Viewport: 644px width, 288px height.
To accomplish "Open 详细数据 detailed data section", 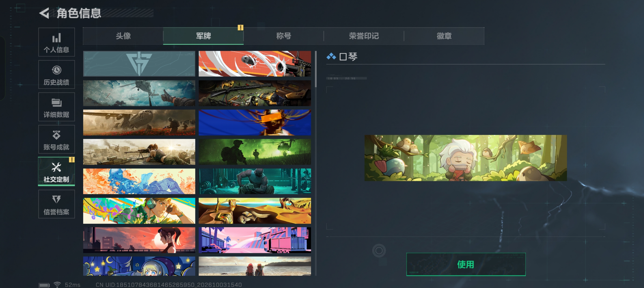I will 56,107.
